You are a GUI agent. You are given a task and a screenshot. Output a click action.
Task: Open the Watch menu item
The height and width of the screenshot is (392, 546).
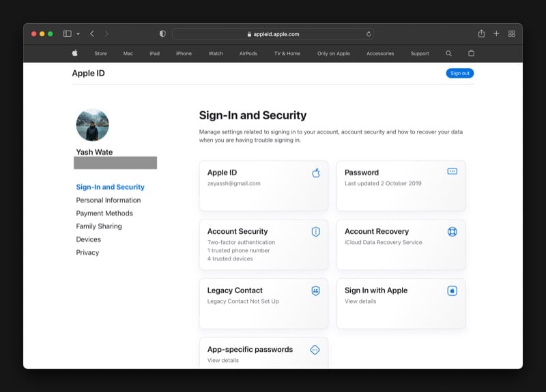coord(216,54)
